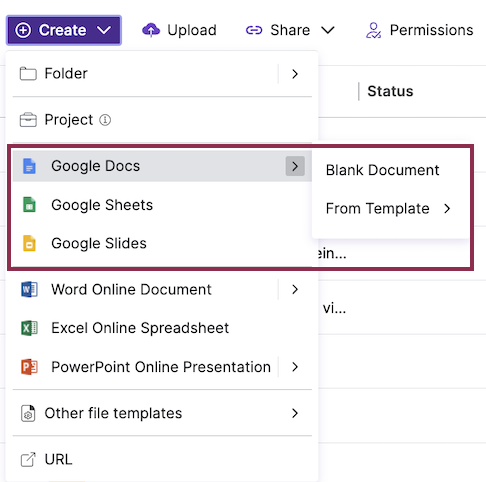Click the Word Online icon

pos(29,289)
